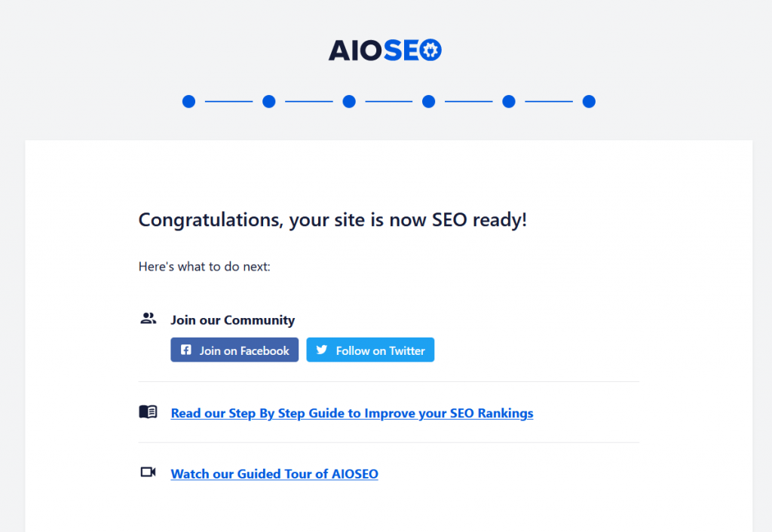The height and width of the screenshot is (532, 772).
Task: Open Watch our Guided Tour of AIOSEO
Action: (274, 474)
